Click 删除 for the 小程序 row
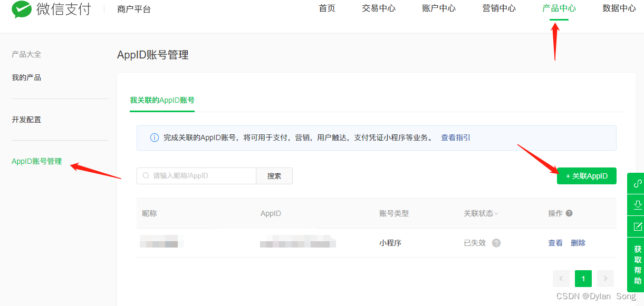The width and height of the screenshot is (644, 306). click(578, 243)
